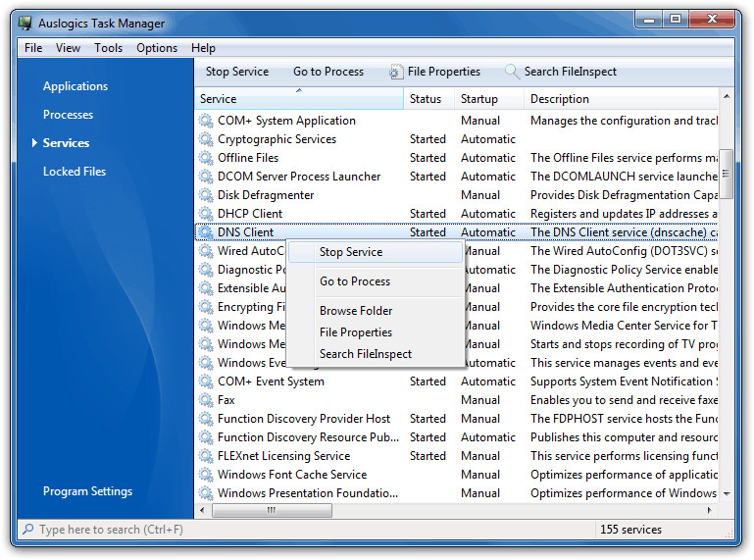Click the DHCP Client gear icon
The image size is (754, 560).
(x=206, y=214)
